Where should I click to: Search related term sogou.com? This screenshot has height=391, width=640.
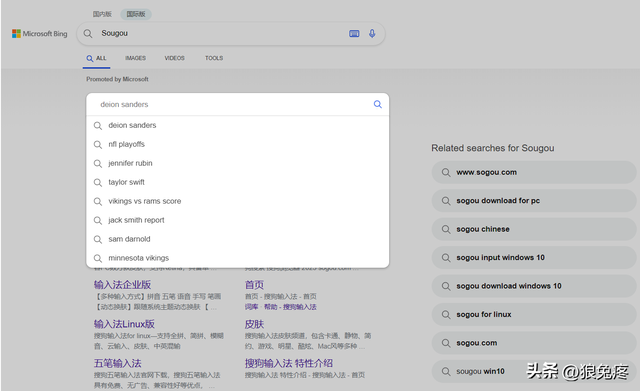534,343
